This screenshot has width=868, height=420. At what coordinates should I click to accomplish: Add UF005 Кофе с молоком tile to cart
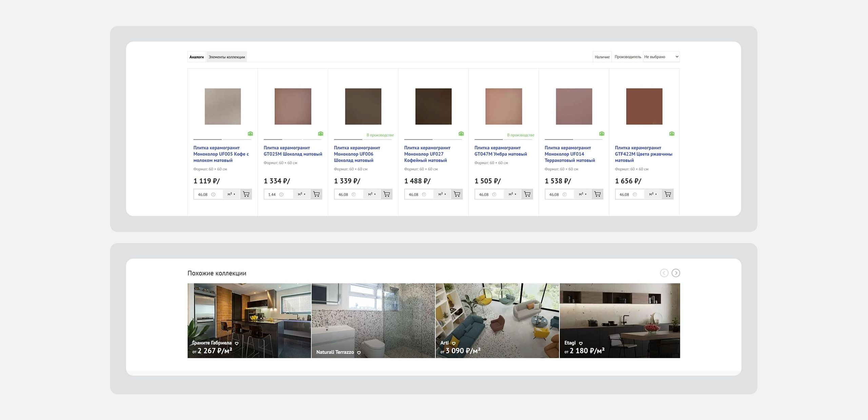click(246, 194)
